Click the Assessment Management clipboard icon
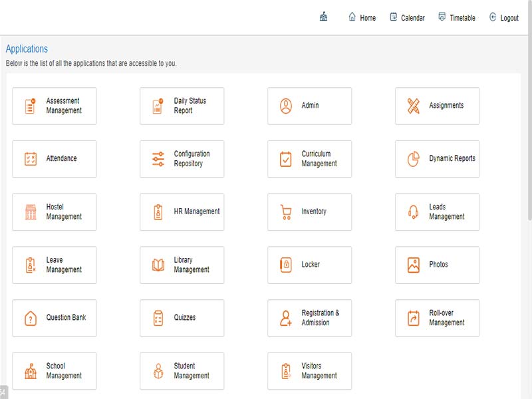532x399 pixels. [30, 106]
